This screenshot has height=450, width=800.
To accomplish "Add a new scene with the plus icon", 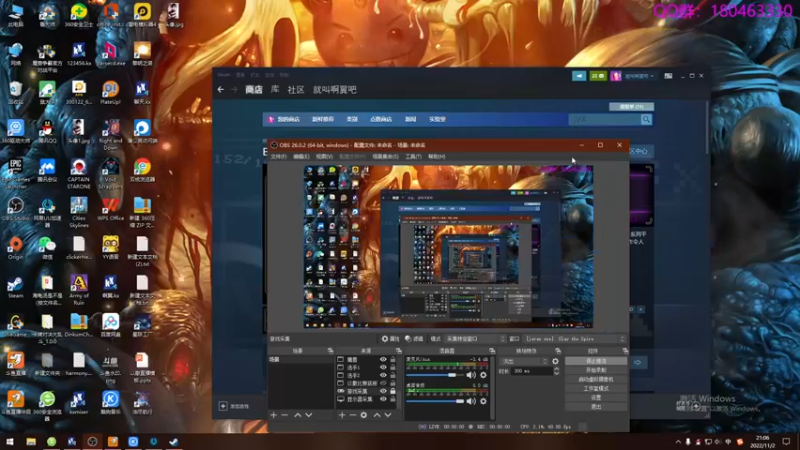I will 273,415.
